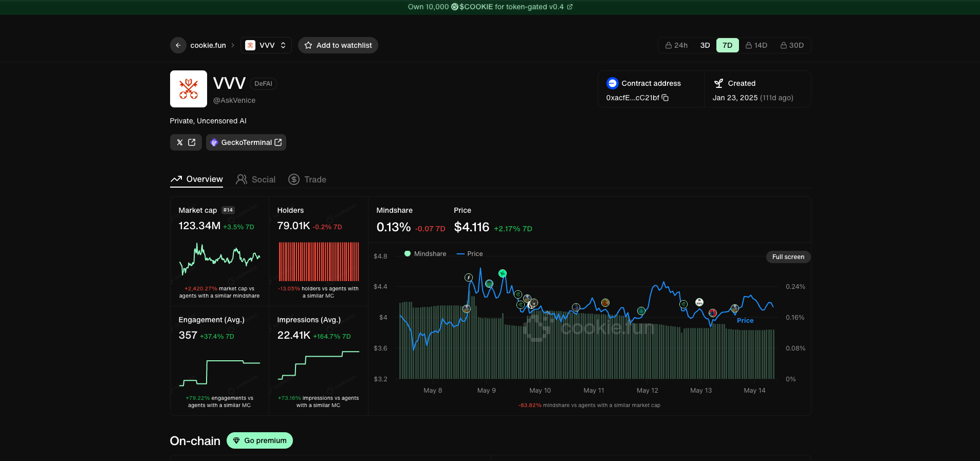Viewport: 980px width, 461px height.
Task: Click the Impressions step chart
Action: [x=319, y=365]
